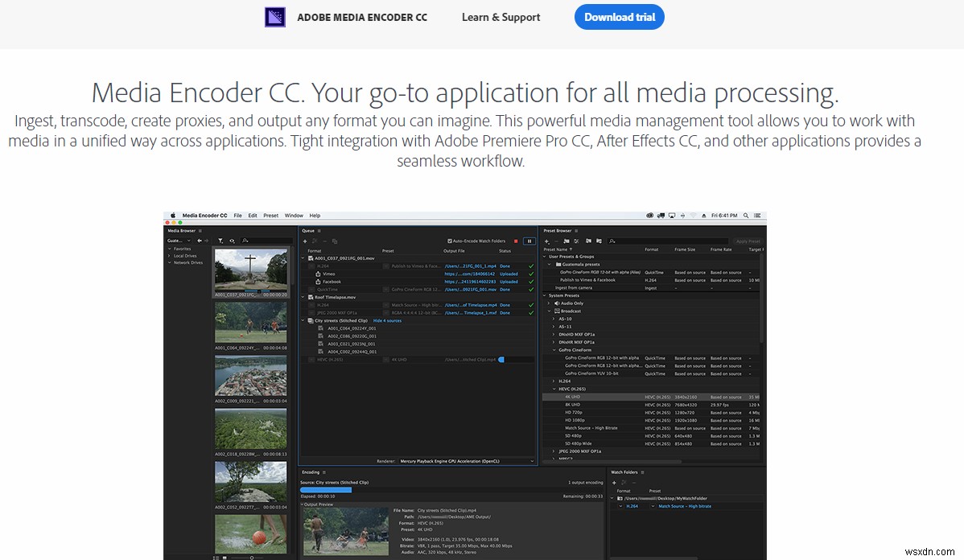Stop the queue with the red stop icon
Viewport: 964px width, 560px height.
click(516, 241)
